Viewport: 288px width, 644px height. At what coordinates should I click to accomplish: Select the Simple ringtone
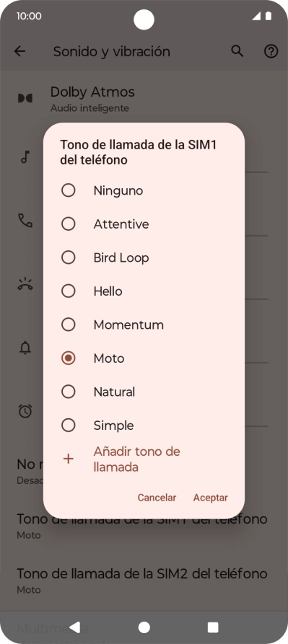click(x=144, y=425)
